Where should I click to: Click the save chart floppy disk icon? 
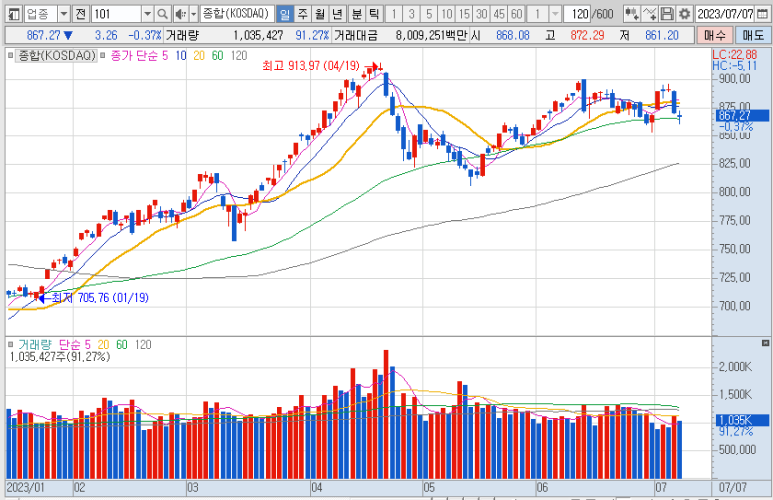tap(667, 14)
